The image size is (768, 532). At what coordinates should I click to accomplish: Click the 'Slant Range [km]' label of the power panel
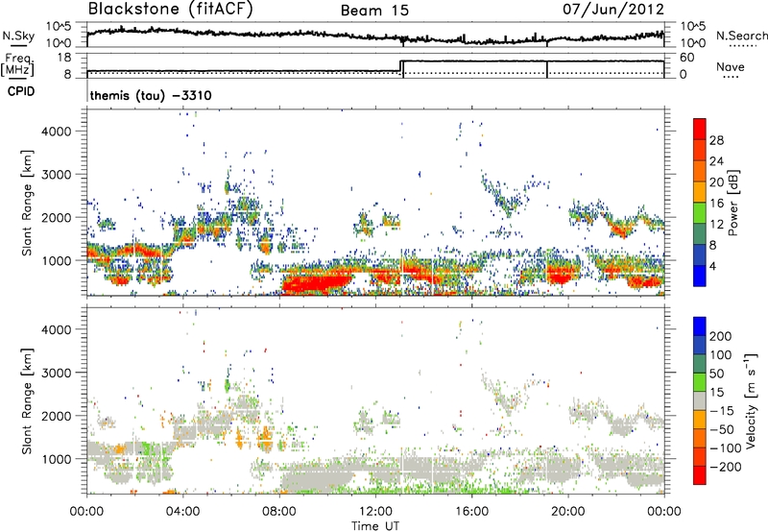27,203
